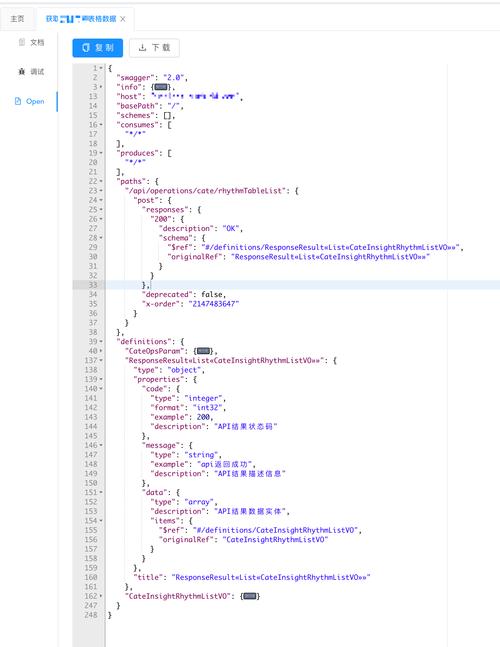Expand the collapsed CateOpsParam object badge

point(203,351)
